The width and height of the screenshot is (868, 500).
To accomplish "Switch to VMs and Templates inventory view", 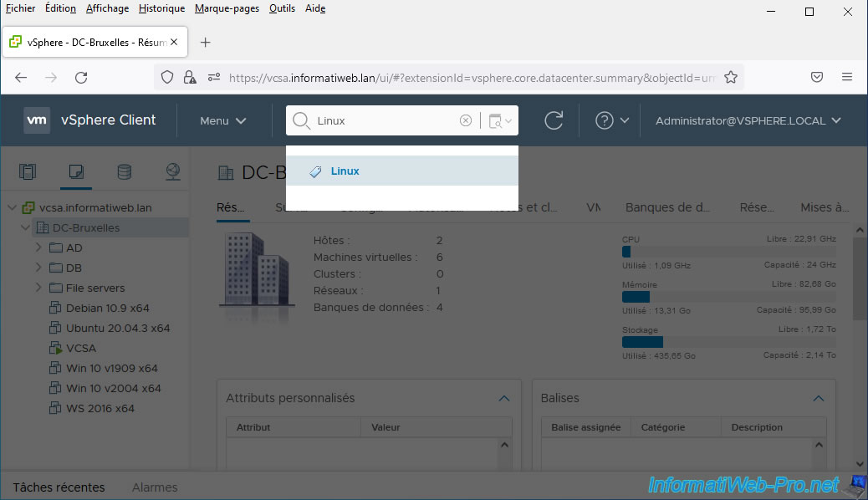I will tap(76, 172).
